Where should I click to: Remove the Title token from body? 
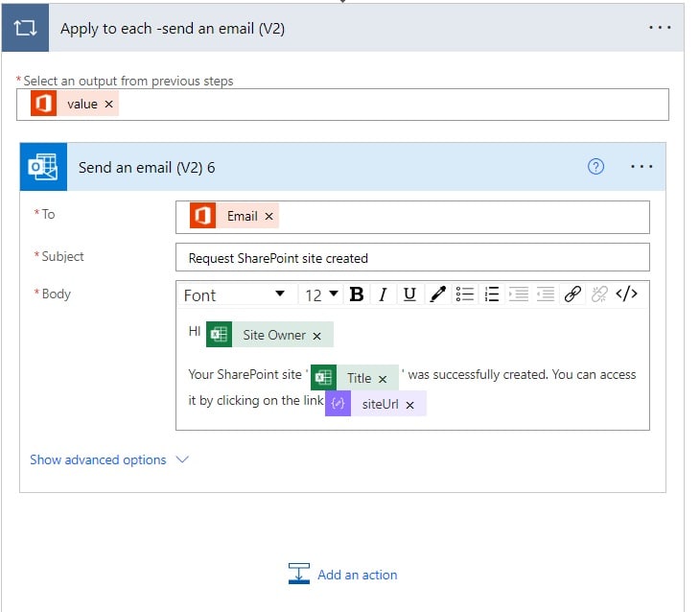(x=383, y=379)
